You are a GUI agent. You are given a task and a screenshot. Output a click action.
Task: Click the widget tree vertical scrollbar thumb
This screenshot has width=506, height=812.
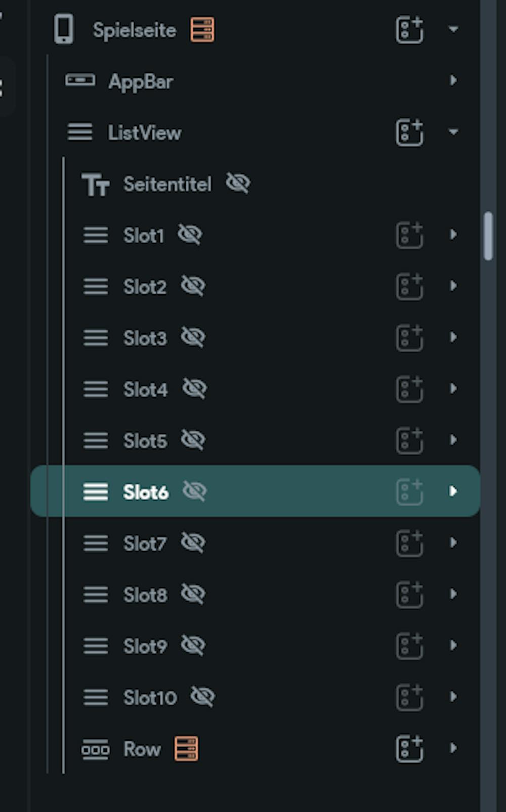click(488, 236)
